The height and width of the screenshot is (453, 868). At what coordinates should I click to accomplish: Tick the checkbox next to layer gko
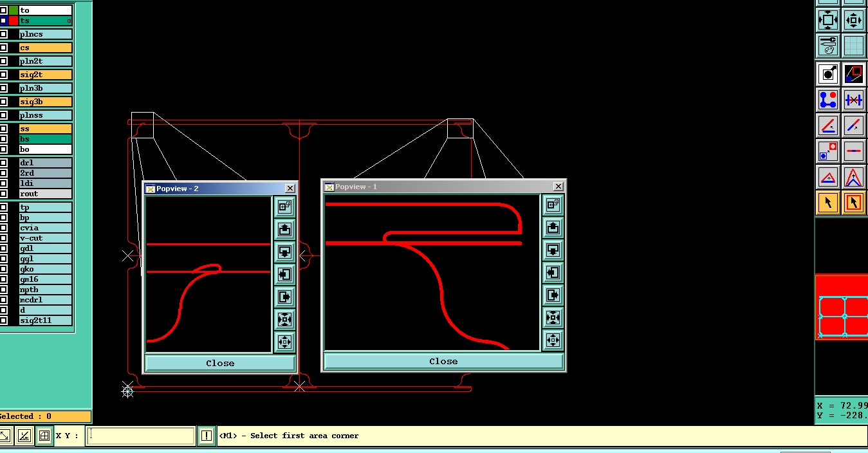[x=3, y=269]
